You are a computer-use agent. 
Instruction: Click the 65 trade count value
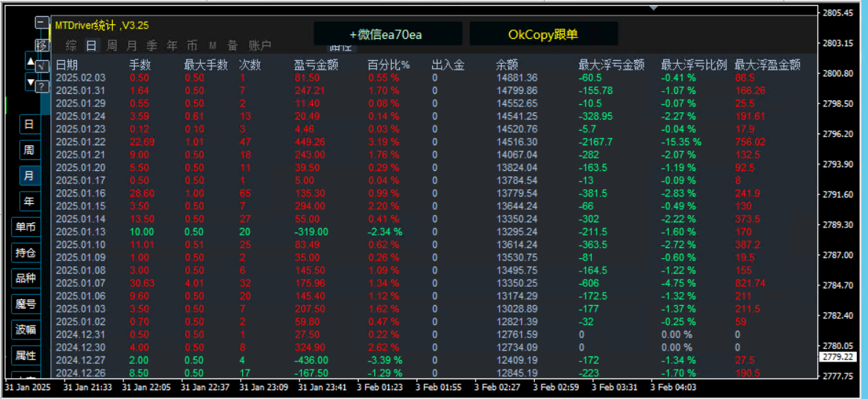[244, 193]
